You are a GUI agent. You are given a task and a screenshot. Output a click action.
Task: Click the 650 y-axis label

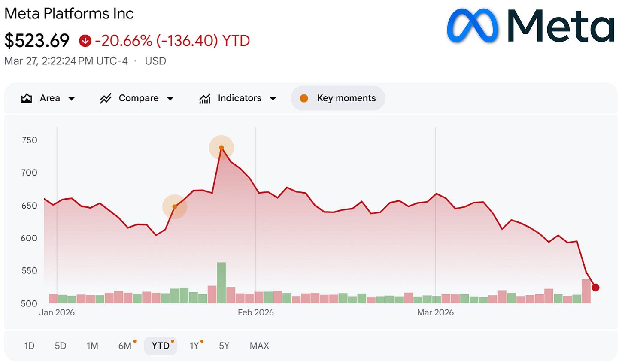click(x=30, y=206)
